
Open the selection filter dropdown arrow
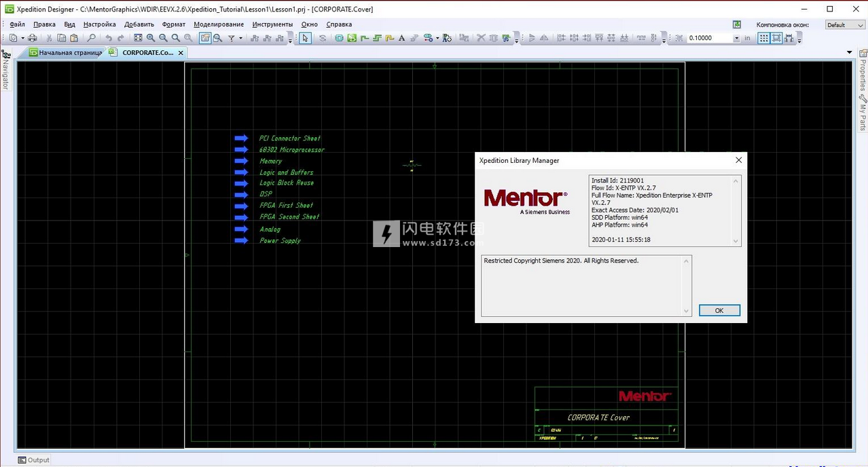pos(240,38)
